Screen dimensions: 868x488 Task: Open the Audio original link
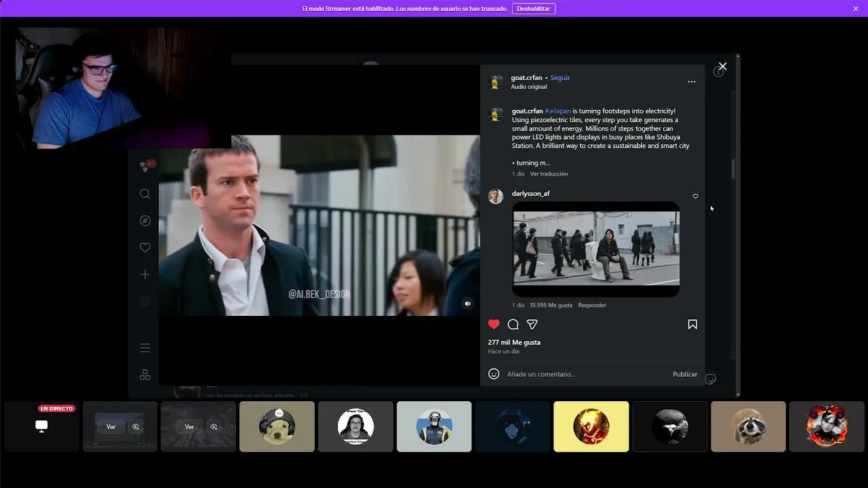coord(529,87)
